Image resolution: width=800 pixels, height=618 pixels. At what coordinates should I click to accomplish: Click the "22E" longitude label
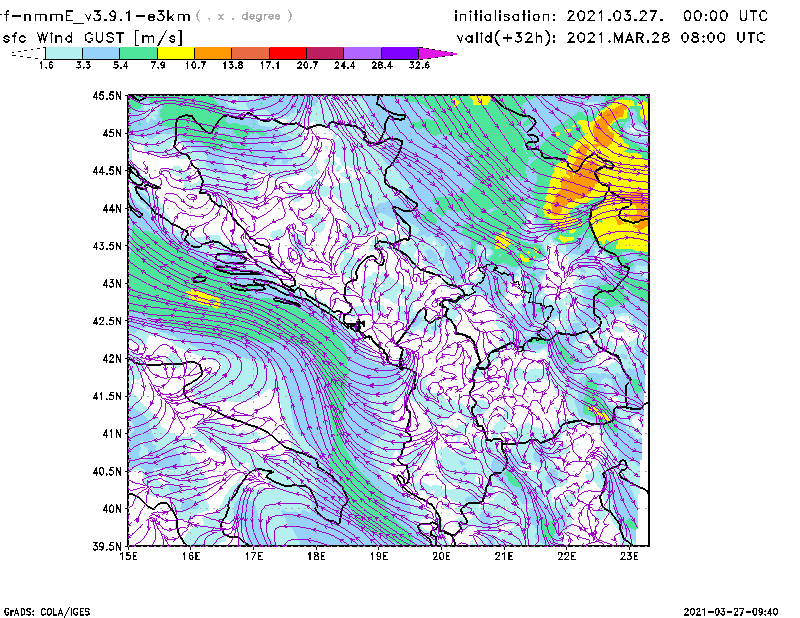point(566,556)
